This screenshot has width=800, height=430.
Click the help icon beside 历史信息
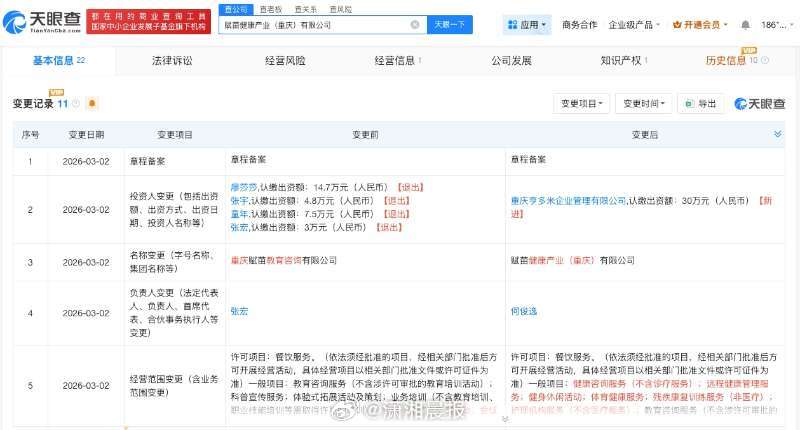pyautogui.click(x=765, y=60)
